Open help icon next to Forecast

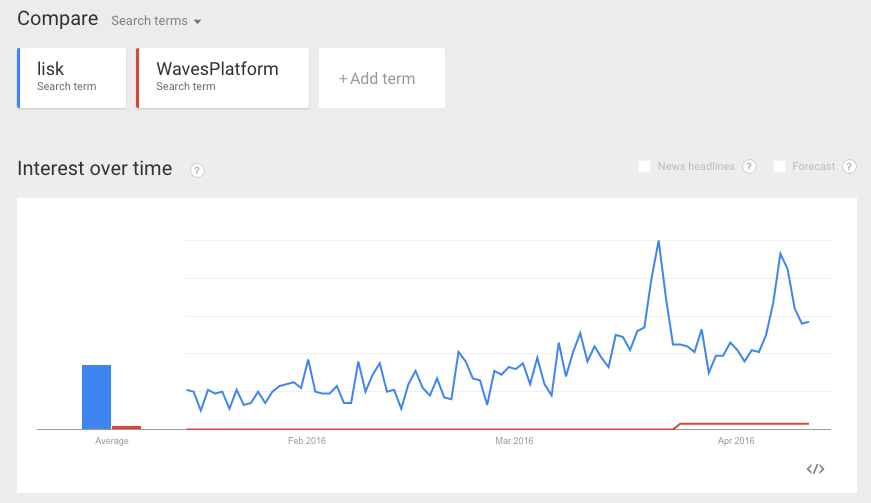pos(849,167)
